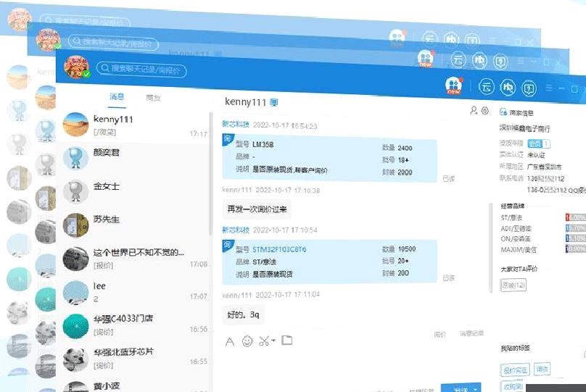586x392 pixels.
Task: Click the front window search chat records field
Action: tap(141, 70)
